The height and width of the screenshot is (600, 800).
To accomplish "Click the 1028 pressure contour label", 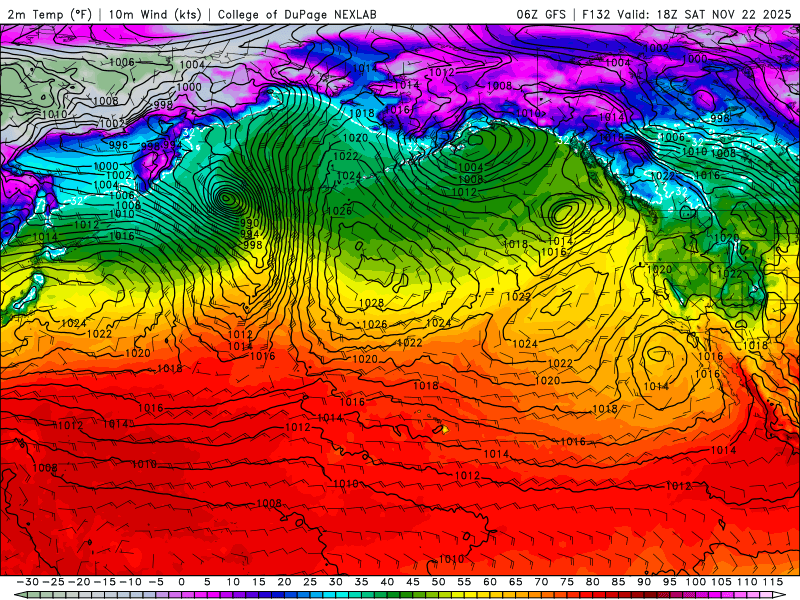I will 371,303.
